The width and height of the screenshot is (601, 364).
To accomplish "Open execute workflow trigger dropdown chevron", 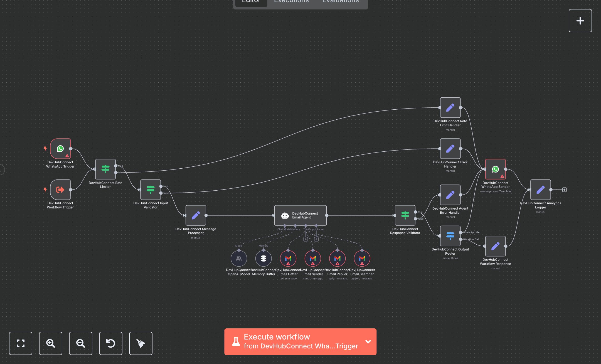I will (368, 342).
